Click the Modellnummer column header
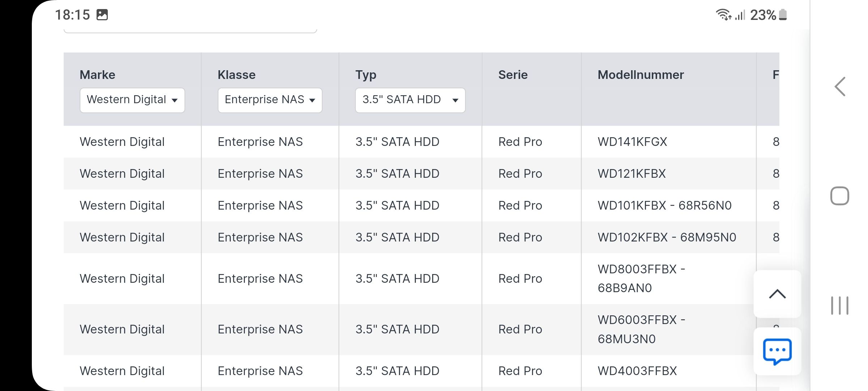The height and width of the screenshot is (391, 868). pyautogui.click(x=641, y=75)
